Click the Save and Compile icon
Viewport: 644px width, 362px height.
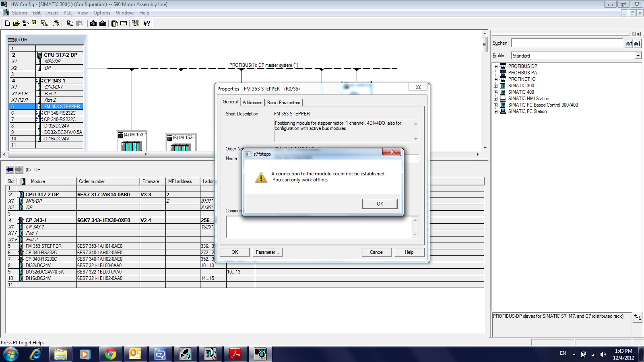44,23
